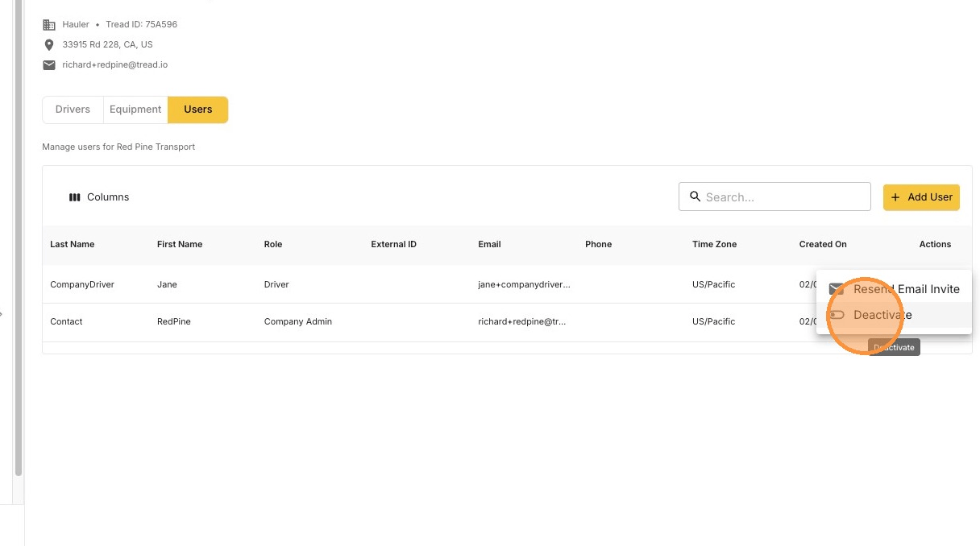
Task: Click the Created On column header
Action: 823,244
